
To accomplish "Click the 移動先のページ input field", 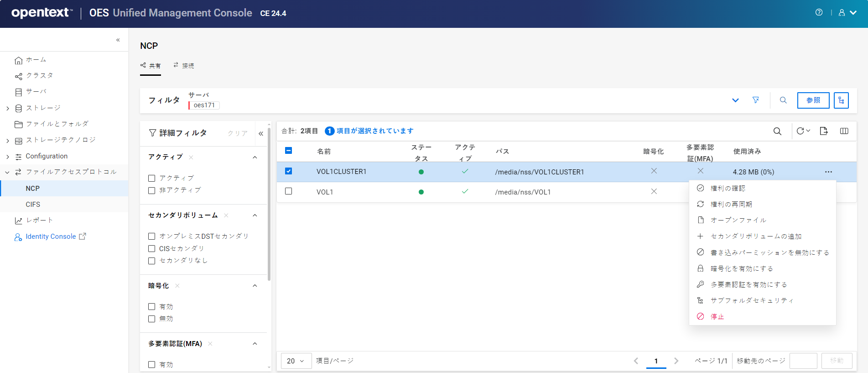I will click(803, 361).
